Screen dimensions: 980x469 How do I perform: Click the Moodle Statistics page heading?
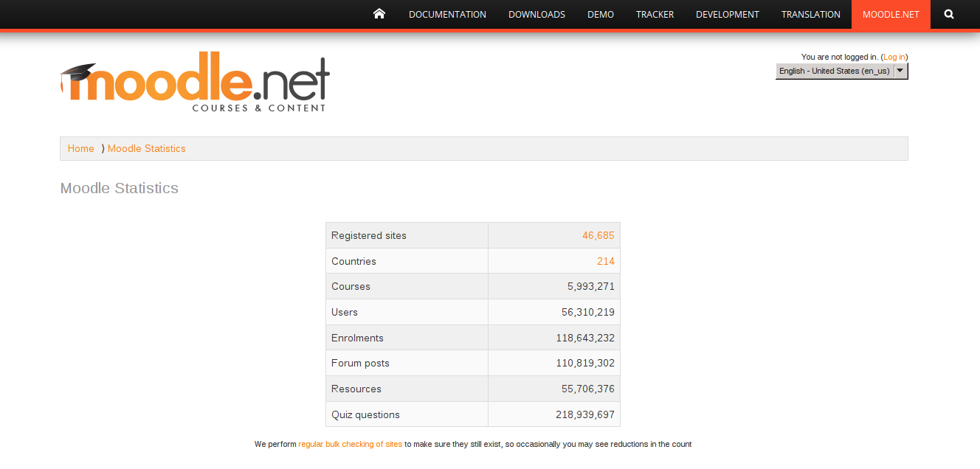pyautogui.click(x=120, y=188)
